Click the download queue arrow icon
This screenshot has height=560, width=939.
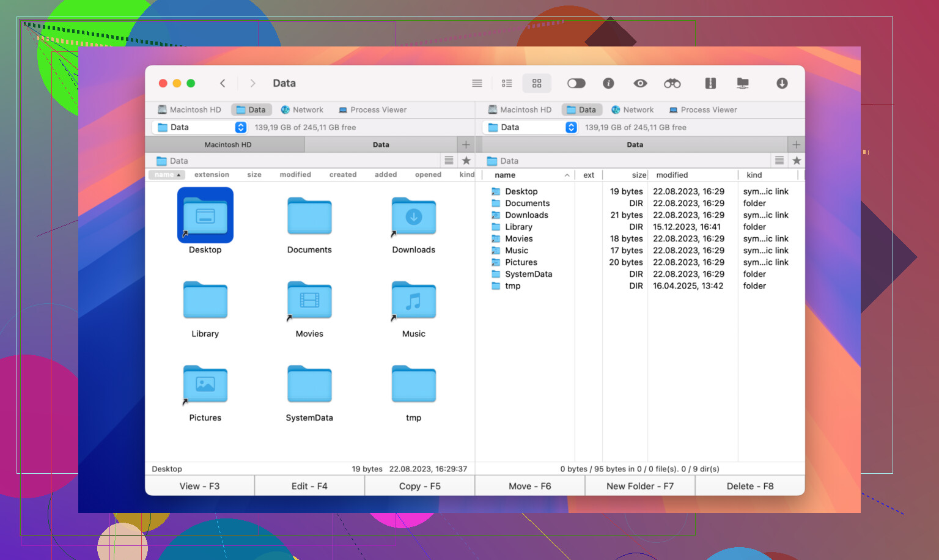click(782, 83)
